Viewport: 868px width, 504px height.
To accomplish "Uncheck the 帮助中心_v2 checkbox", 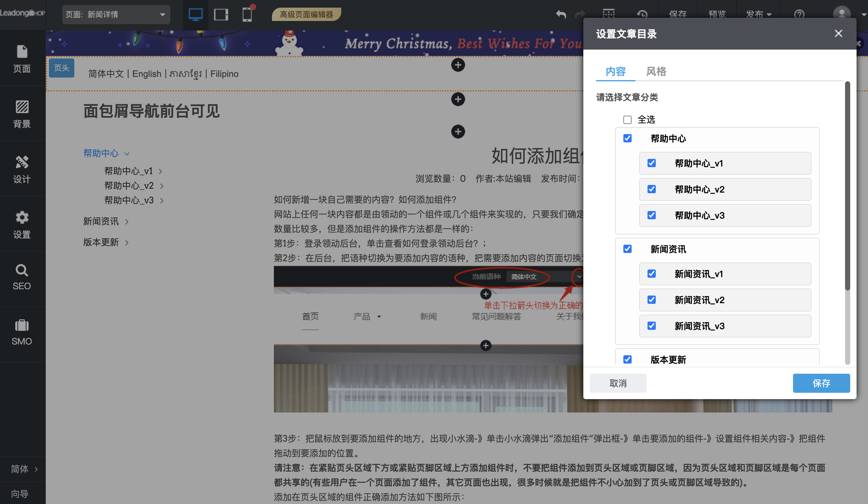I will click(651, 189).
